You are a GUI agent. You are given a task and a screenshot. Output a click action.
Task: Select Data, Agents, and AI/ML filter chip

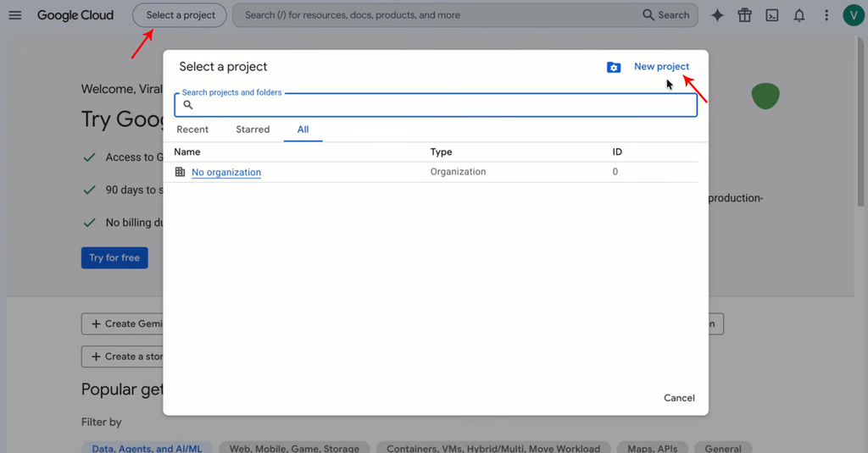pos(147,447)
